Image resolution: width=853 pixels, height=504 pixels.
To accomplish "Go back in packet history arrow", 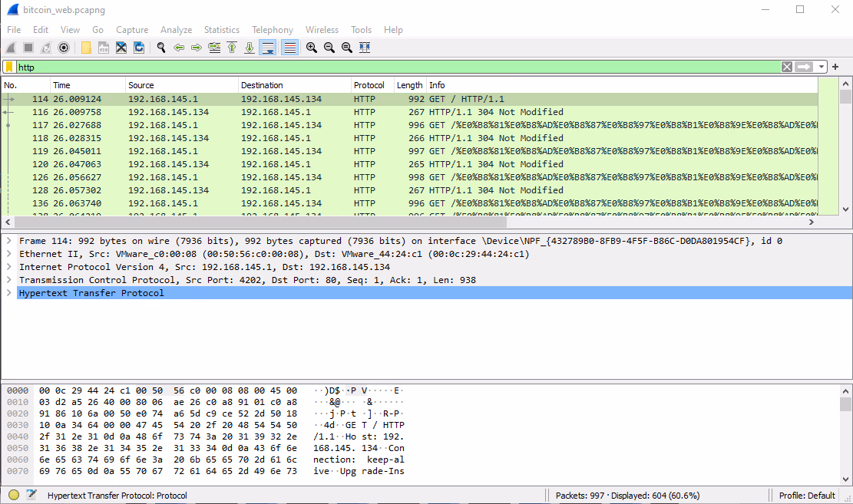I will point(179,48).
